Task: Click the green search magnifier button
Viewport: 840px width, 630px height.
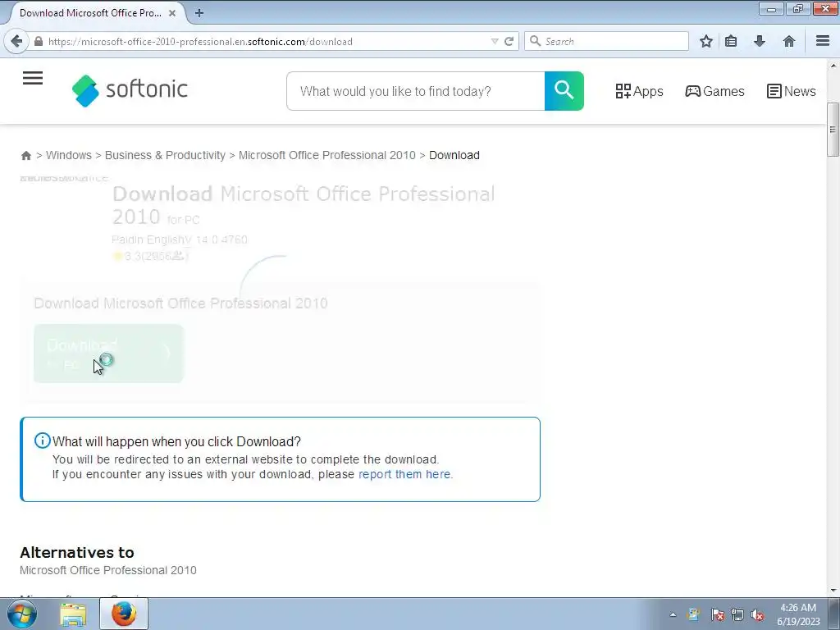Action: (564, 91)
